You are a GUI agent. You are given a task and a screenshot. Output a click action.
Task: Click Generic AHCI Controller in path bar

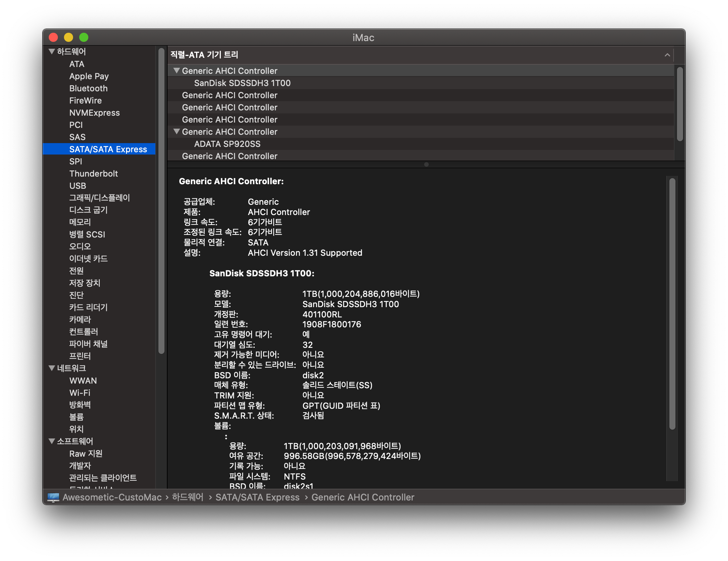click(x=363, y=497)
